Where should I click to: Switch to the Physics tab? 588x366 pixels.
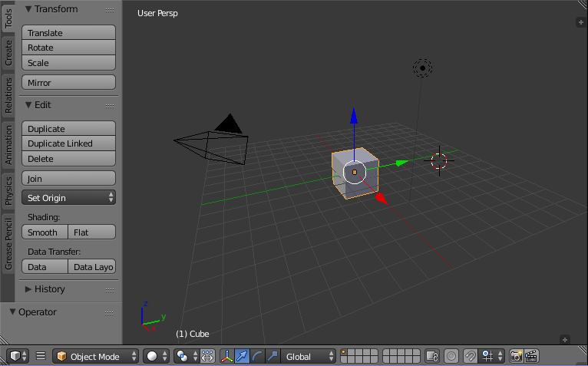pyautogui.click(x=8, y=192)
